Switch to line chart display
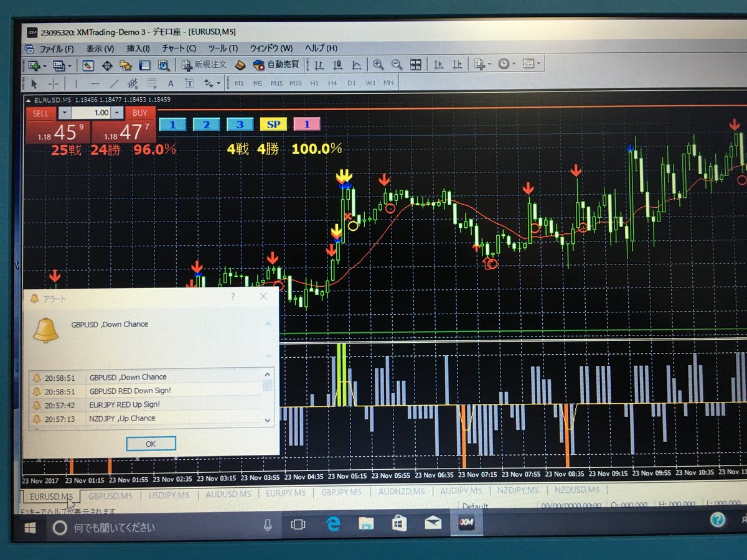Viewport: 747px width, 560px height. click(x=357, y=65)
